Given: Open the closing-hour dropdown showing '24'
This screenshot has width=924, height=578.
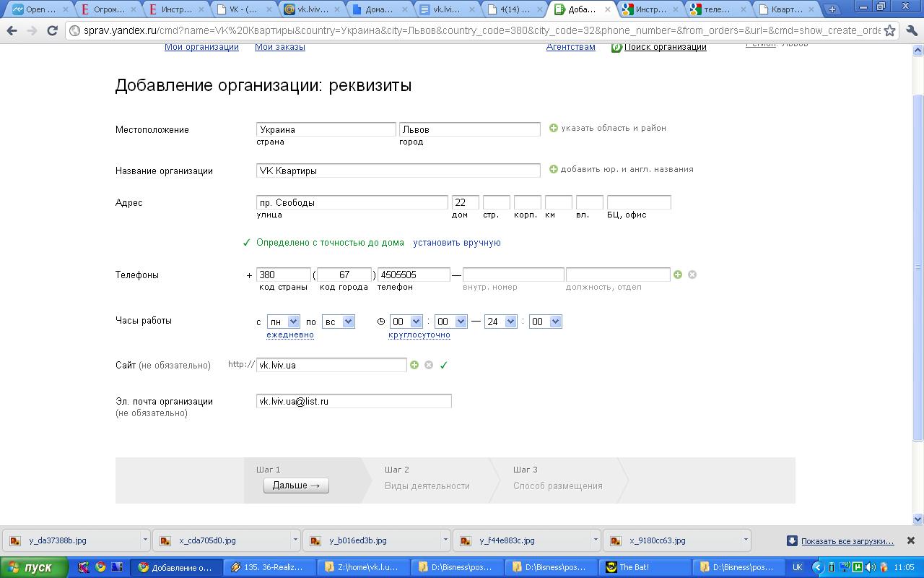Looking at the screenshot, I should pos(501,322).
